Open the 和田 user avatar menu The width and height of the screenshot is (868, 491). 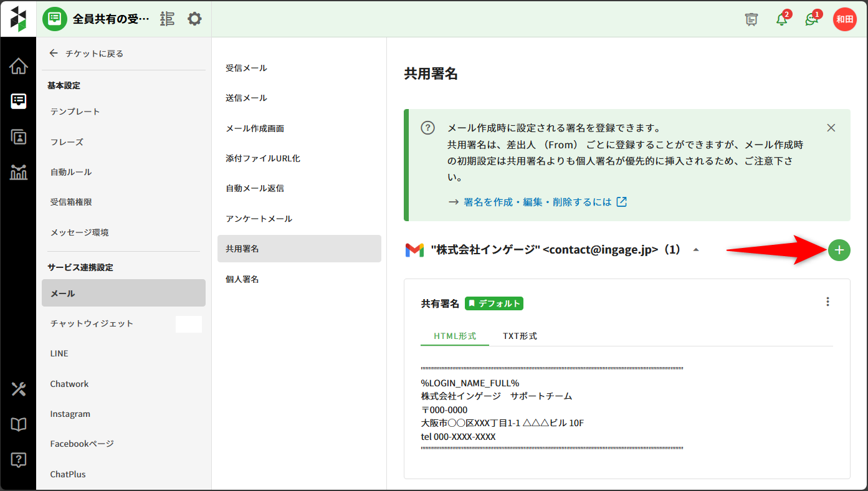pyautogui.click(x=844, y=19)
